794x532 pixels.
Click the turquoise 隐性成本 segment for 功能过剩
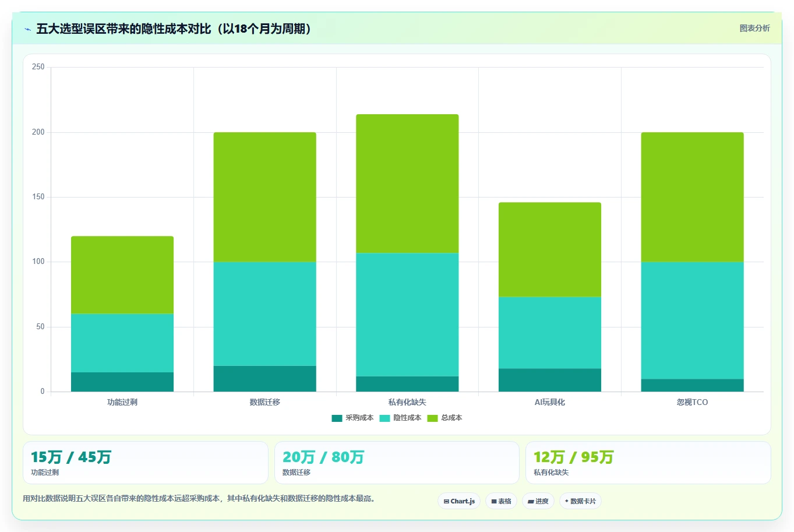pyautogui.click(x=122, y=343)
